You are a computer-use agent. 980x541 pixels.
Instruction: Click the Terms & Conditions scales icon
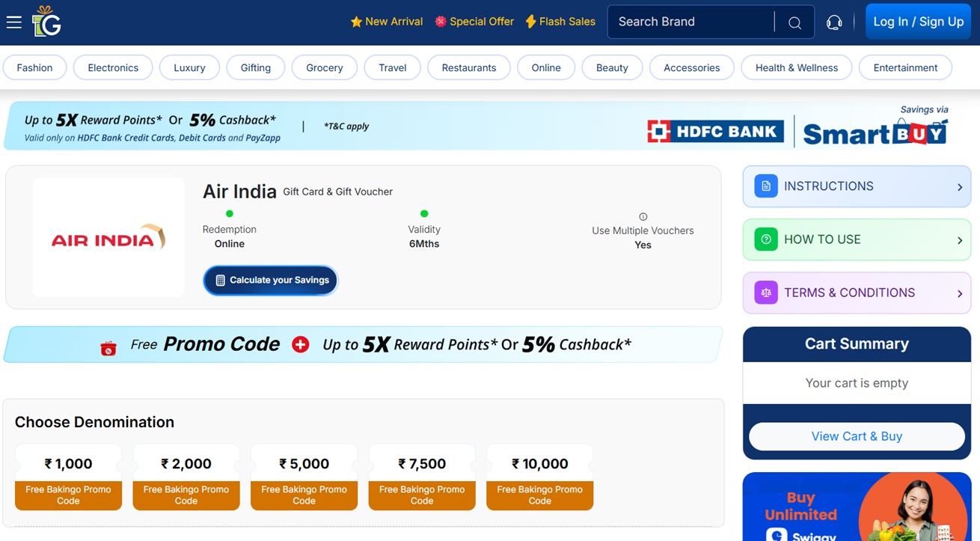pyautogui.click(x=766, y=293)
